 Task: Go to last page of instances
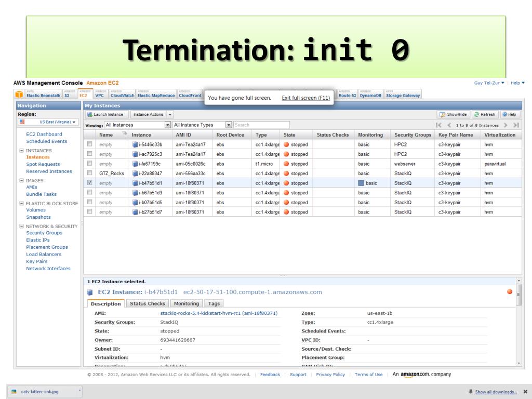tap(516, 125)
